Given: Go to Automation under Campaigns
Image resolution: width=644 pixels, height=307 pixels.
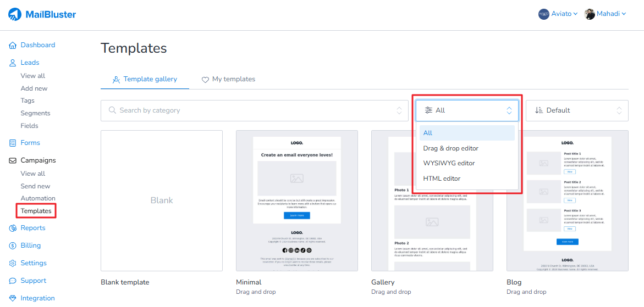Looking at the screenshot, I should (x=38, y=198).
